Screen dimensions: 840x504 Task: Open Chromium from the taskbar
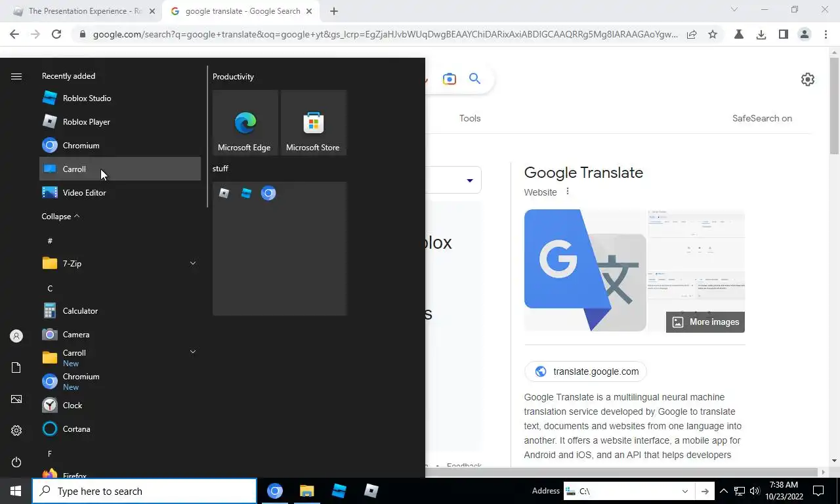pyautogui.click(x=275, y=491)
